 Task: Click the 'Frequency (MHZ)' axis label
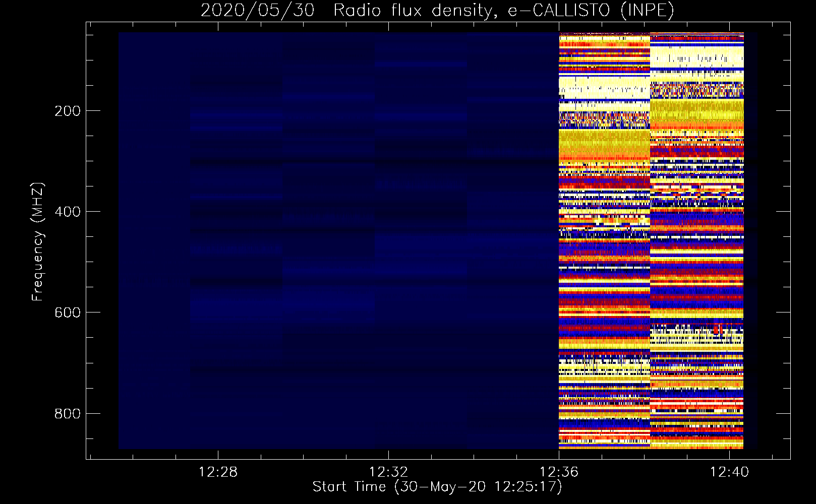point(38,242)
